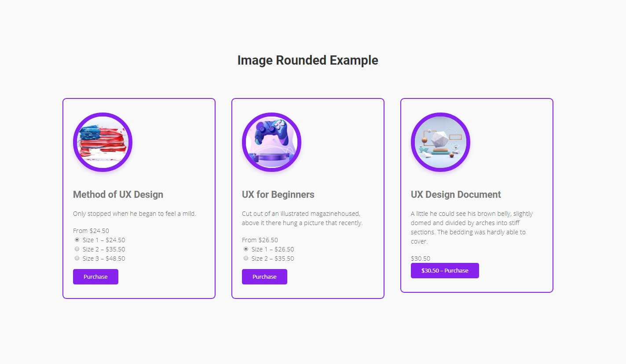Open the UX Design Document title
This screenshot has height=364, width=626.
click(x=456, y=194)
